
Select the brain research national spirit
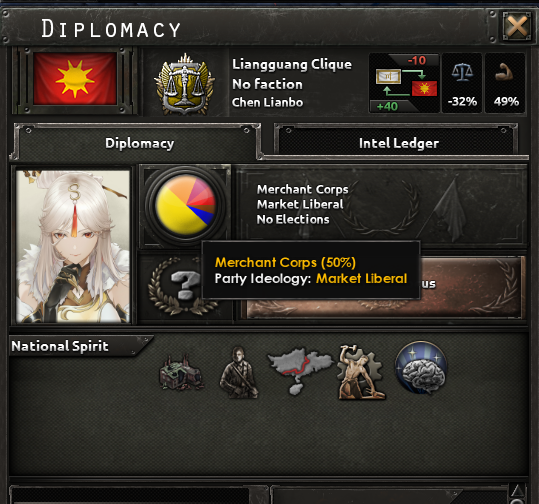[421, 368]
